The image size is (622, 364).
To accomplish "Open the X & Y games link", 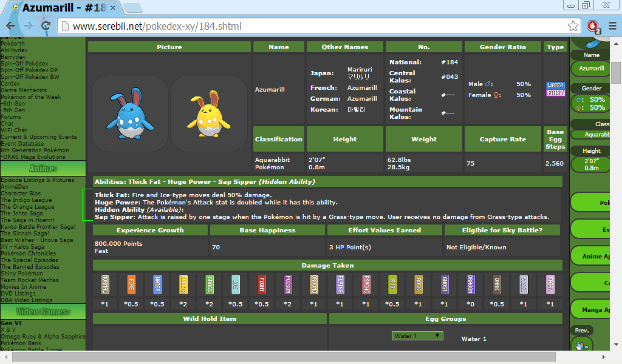I will tap(8, 329).
